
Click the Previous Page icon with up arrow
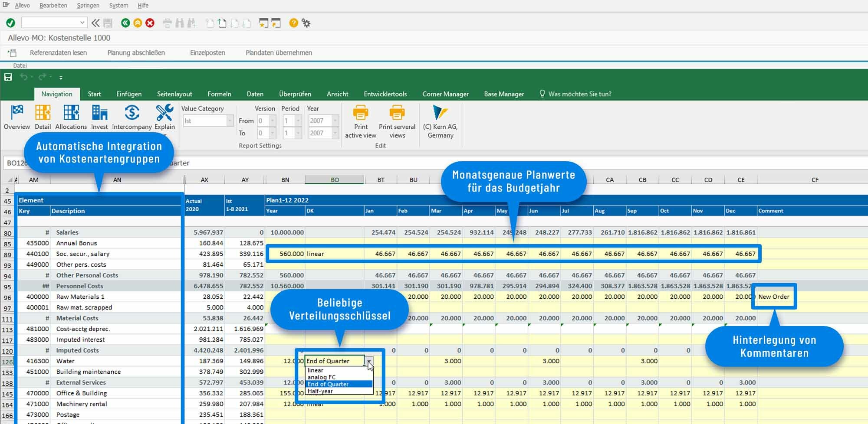[222, 23]
